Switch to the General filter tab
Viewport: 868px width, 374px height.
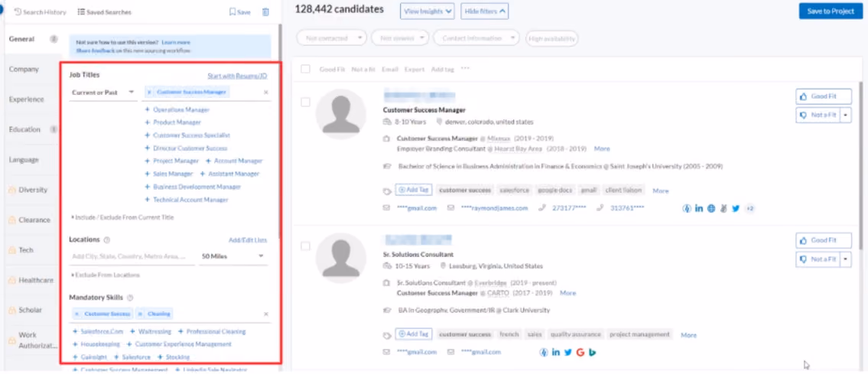(x=31, y=39)
